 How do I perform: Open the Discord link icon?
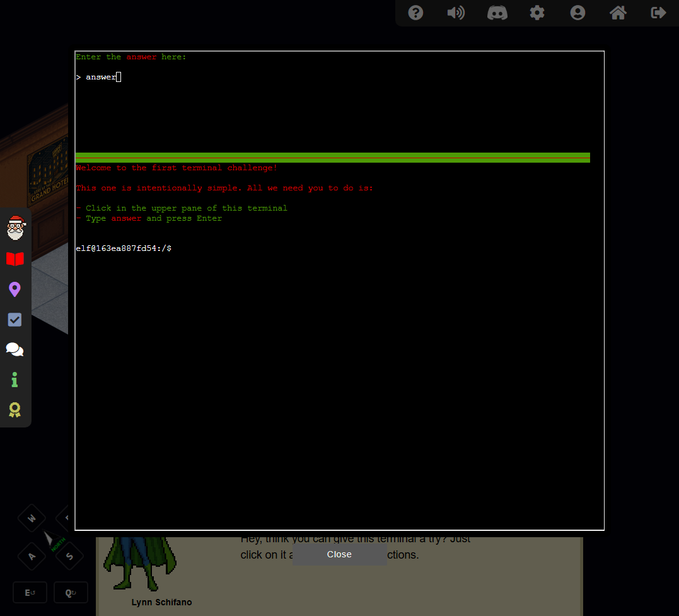(x=497, y=13)
